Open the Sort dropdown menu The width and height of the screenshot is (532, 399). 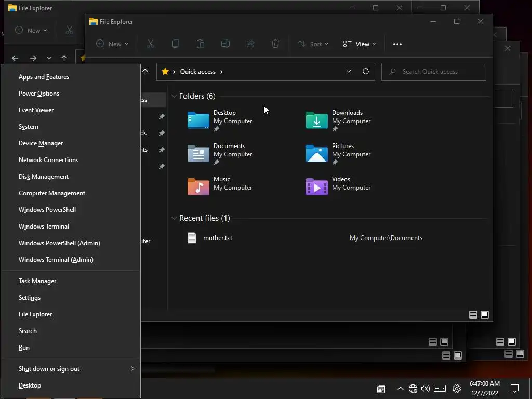click(x=313, y=44)
